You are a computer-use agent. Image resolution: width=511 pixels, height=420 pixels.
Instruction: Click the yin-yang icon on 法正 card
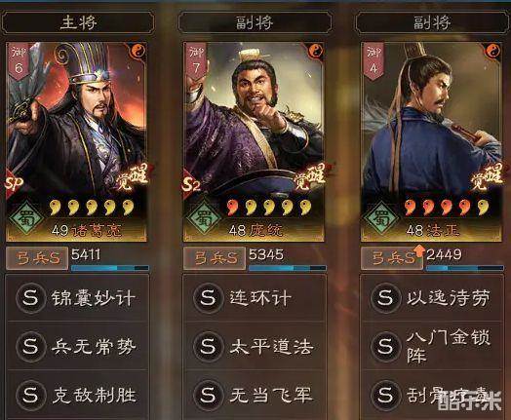(x=493, y=51)
